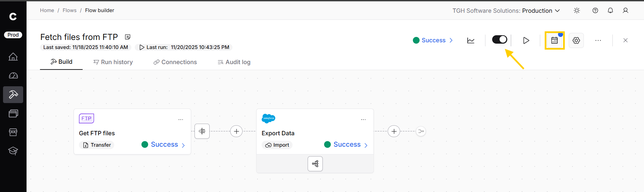
Task: Switch to the Run history tab
Action: [x=113, y=62]
